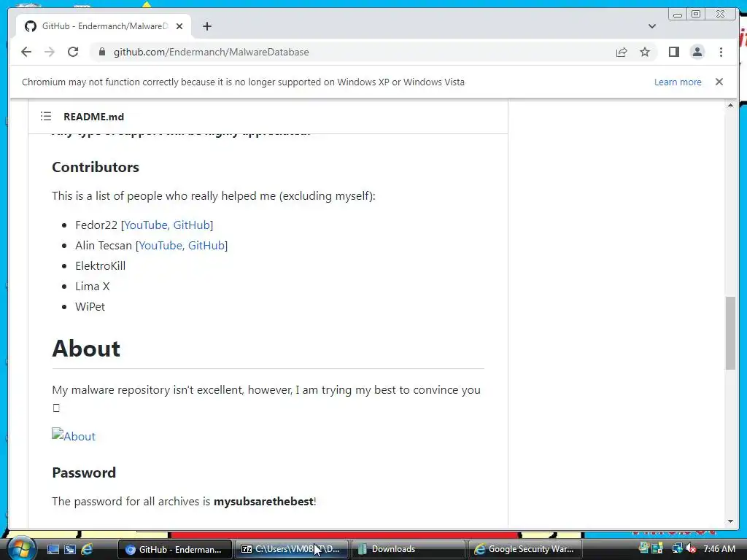Click the Password heading

[84, 472]
